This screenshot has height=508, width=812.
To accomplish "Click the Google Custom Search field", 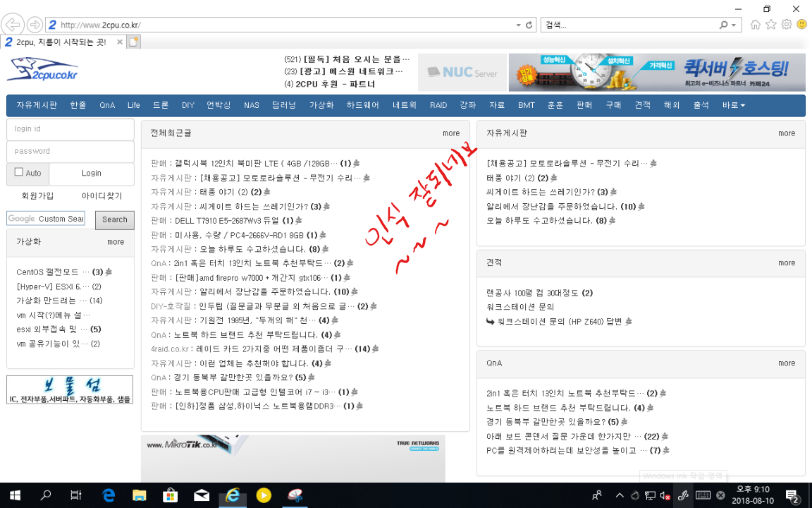I will (x=46, y=219).
